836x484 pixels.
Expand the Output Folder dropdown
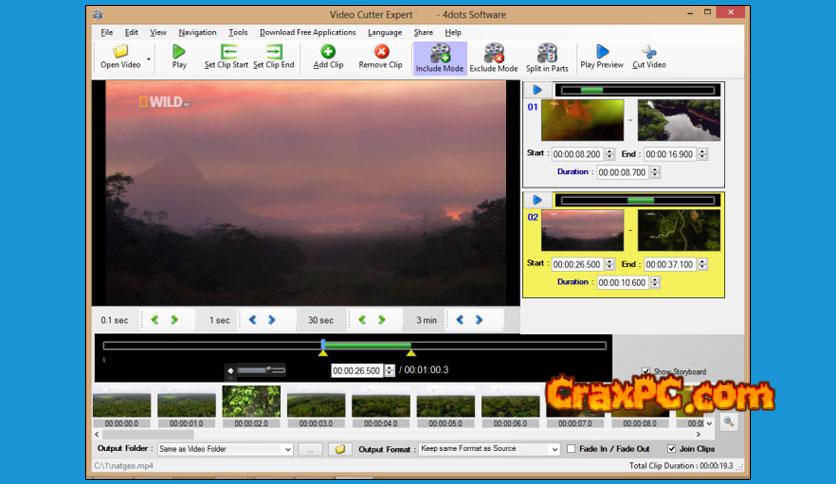(288, 449)
